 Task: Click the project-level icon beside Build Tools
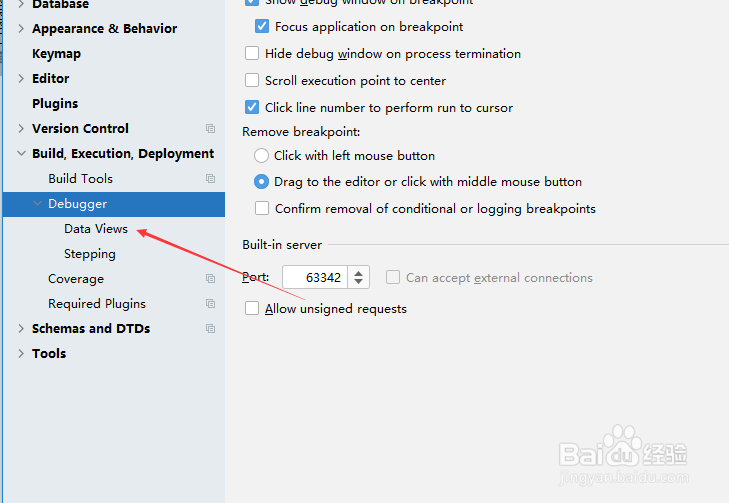tap(211, 179)
